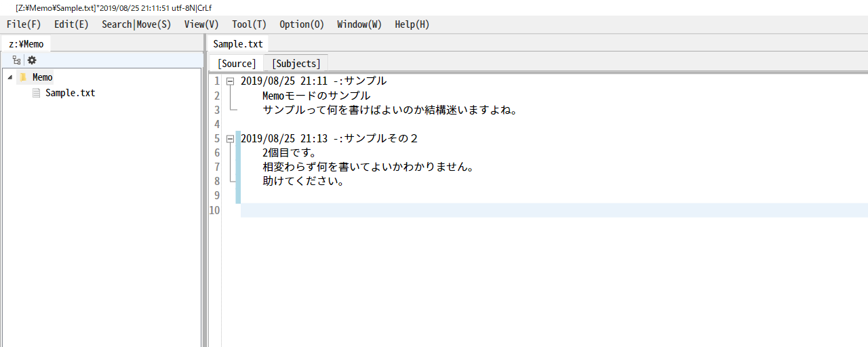Screen dimensions: 868x347
Task: Collapse the fold marker on line 1
Action: (x=231, y=81)
